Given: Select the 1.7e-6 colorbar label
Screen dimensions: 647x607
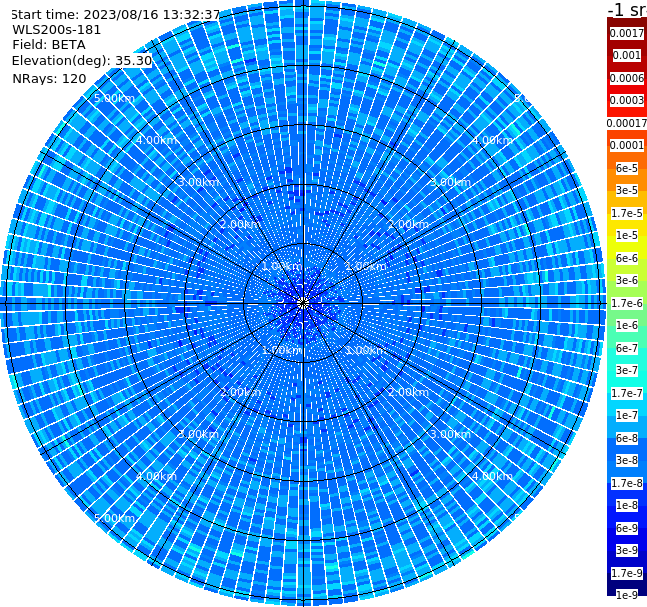Looking at the screenshot, I should [627, 303].
